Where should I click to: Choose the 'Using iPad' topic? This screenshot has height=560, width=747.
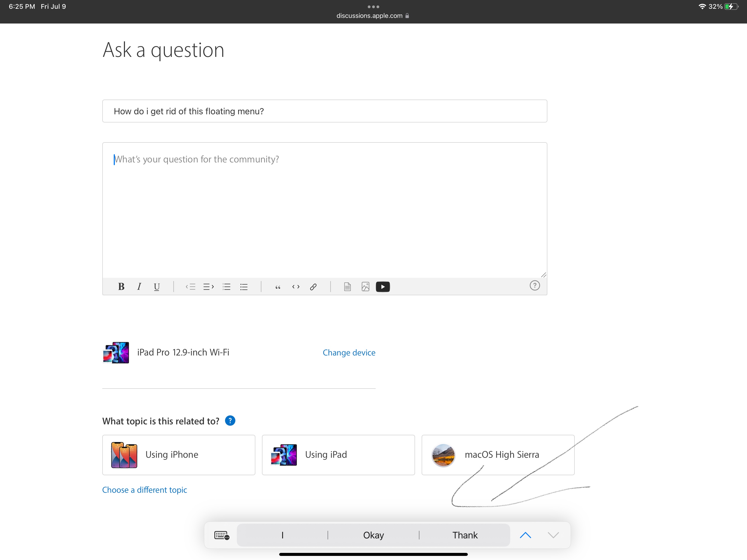(x=338, y=455)
